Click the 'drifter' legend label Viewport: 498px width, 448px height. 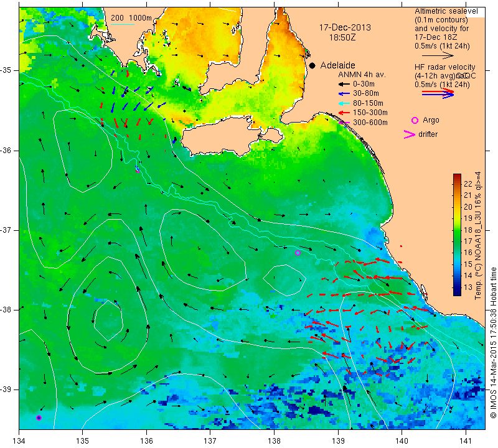(428, 134)
